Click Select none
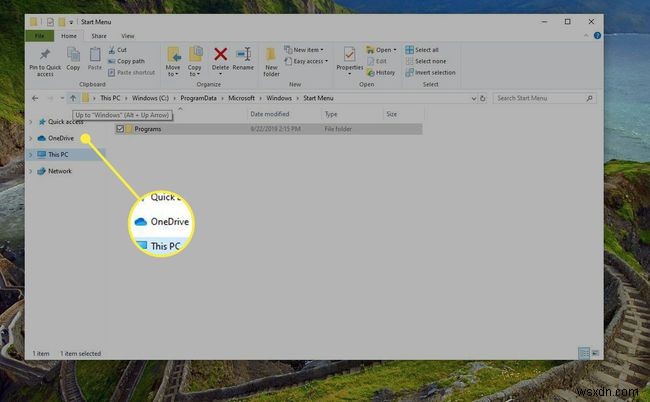 click(426, 61)
